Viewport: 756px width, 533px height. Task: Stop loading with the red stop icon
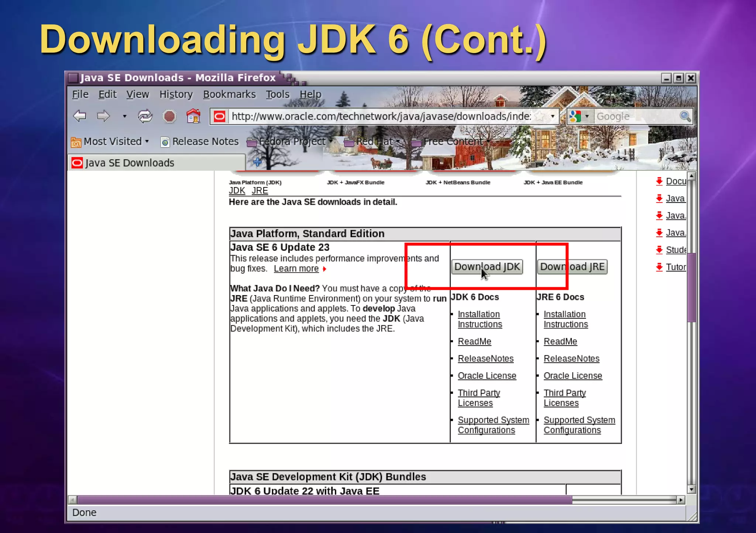click(x=169, y=117)
